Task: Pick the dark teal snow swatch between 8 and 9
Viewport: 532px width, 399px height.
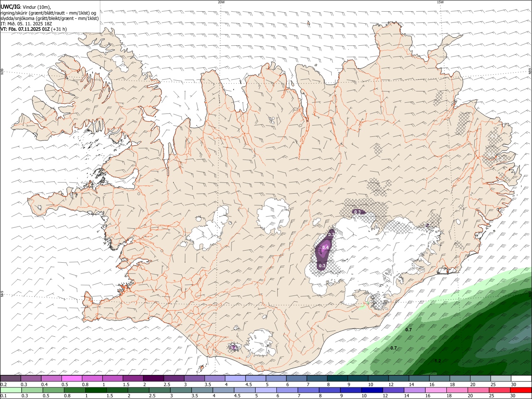Action: pyautogui.click(x=337, y=378)
